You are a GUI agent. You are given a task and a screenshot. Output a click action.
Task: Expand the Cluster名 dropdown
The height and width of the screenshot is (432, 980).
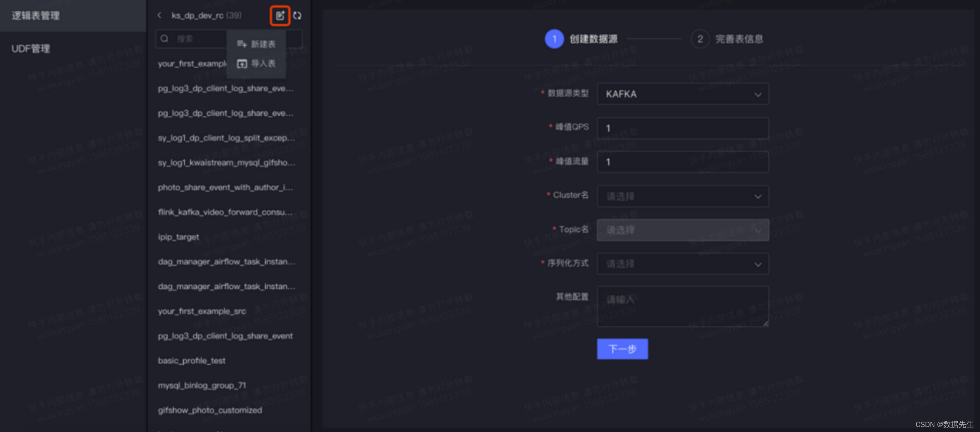pyautogui.click(x=683, y=196)
